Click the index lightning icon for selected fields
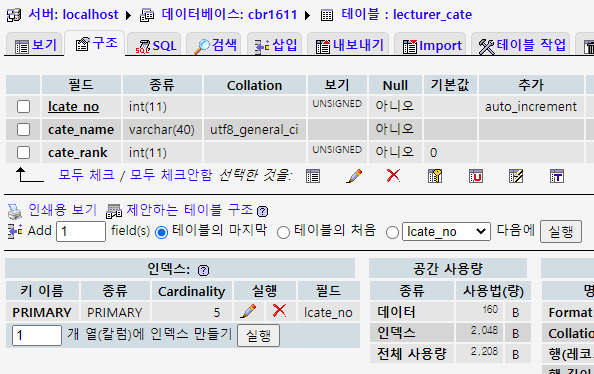 [x=516, y=176]
